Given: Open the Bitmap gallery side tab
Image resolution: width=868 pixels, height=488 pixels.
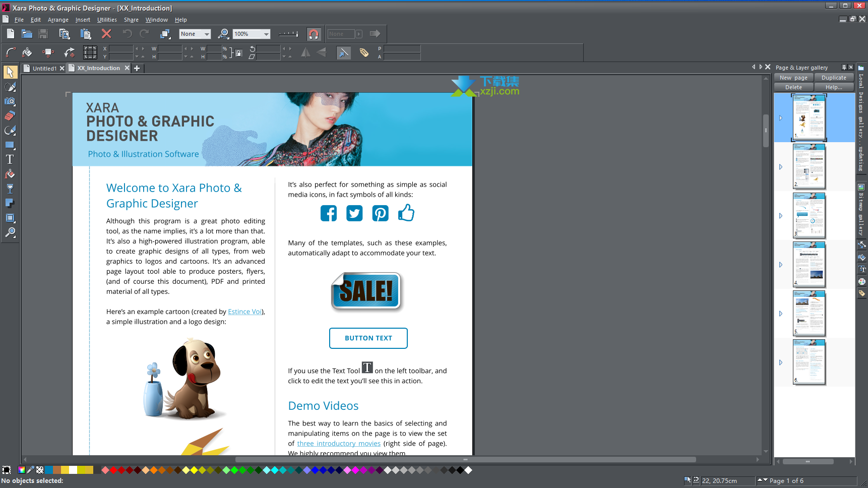Looking at the screenshot, I should [x=861, y=211].
